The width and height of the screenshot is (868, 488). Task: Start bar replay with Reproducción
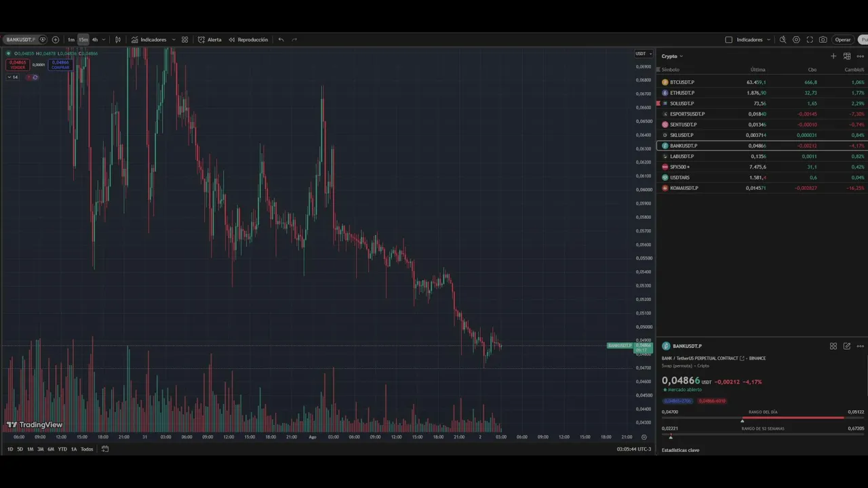(248, 39)
